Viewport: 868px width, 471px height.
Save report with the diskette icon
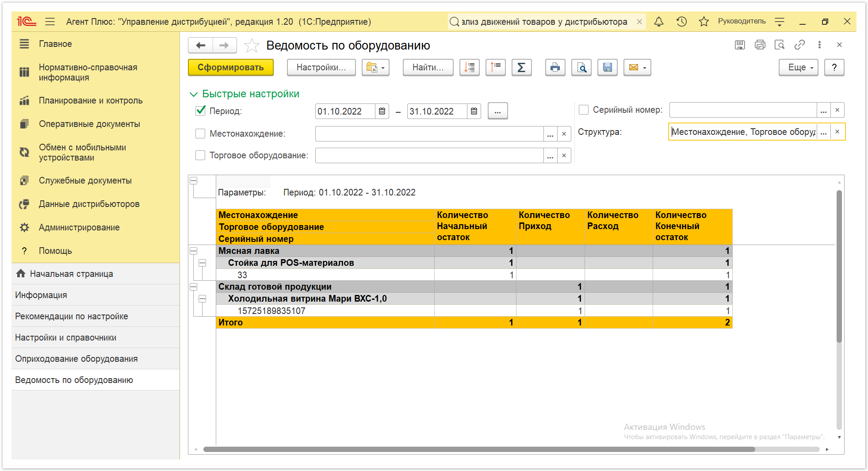pos(608,67)
